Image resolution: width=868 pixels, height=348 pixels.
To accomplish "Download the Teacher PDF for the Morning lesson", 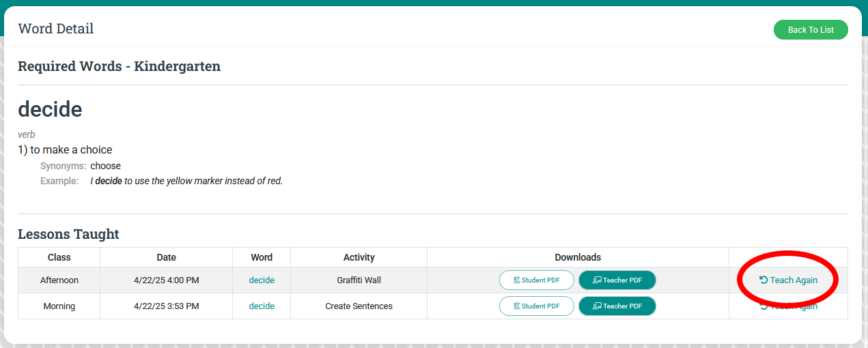I will [x=617, y=306].
